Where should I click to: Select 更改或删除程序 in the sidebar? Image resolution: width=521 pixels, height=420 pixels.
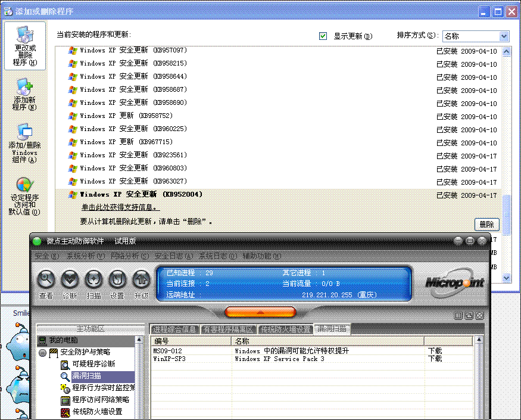pyautogui.click(x=25, y=46)
